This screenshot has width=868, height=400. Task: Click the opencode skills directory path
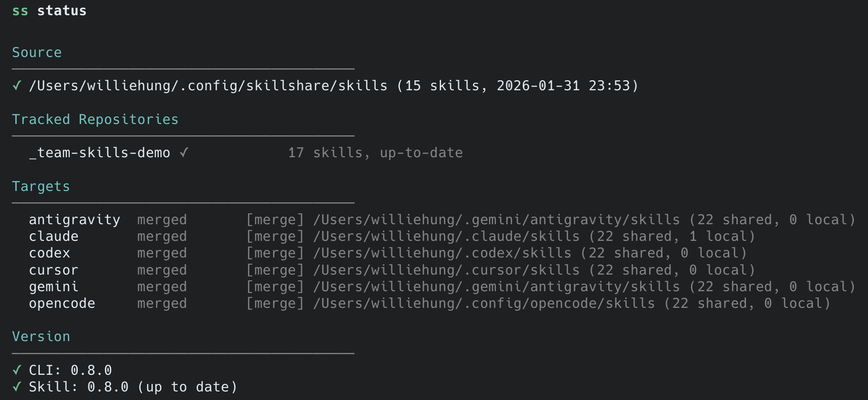click(x=483, y=303)
